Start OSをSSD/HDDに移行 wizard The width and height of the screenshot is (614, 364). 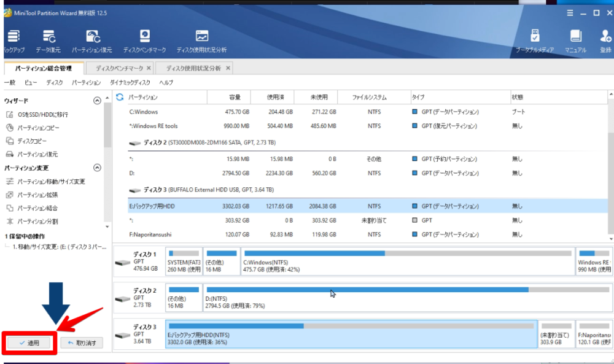click(x=37, y=115)
